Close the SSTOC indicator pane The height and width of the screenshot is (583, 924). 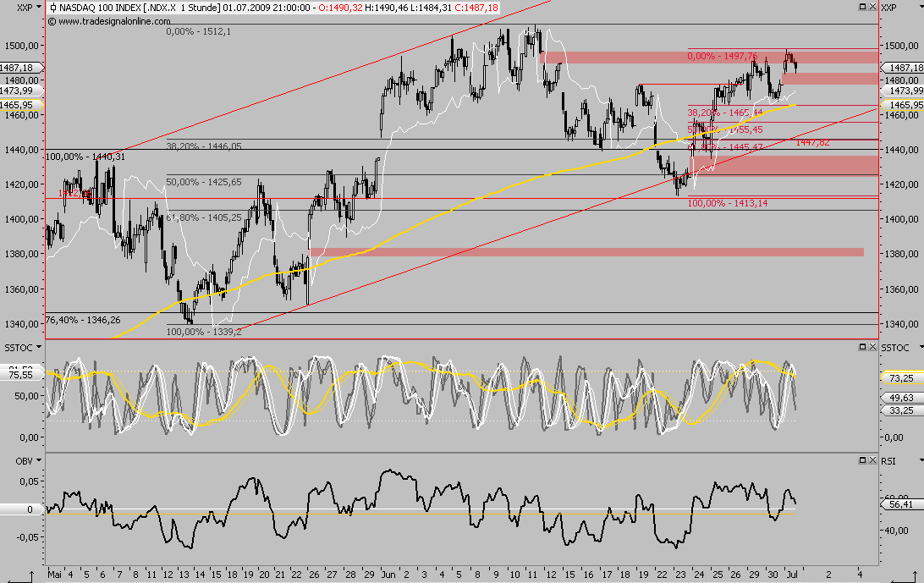click(872, 347)
